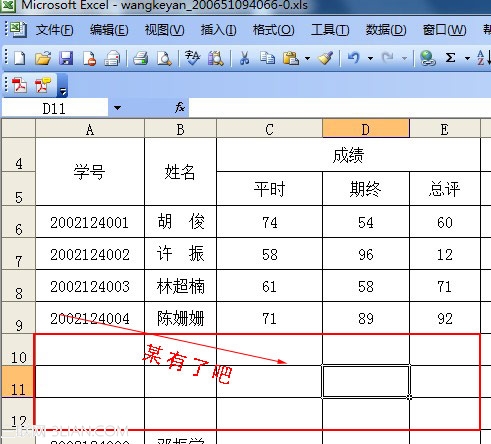Select column D header
The height and width of the screenshot is (444, 491).
[x=366, y=129]
